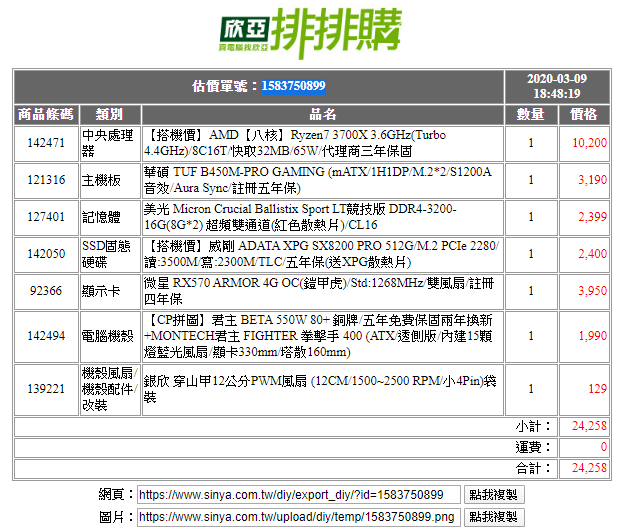Image resolution: width=622 pixels, height=530 pixels.
Task: Click product code 121316
Action: pos(46,180)
